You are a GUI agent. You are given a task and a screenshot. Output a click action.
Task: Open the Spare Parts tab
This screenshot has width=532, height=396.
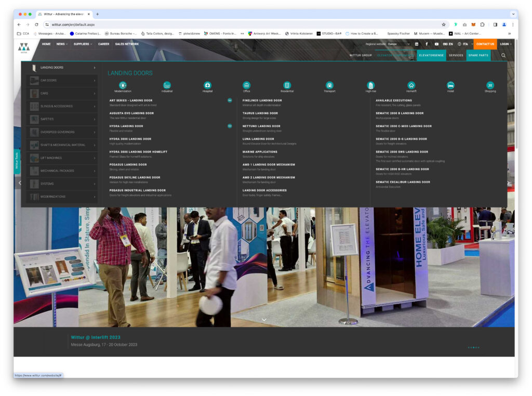pyautogui.click(x=478, y=55)
